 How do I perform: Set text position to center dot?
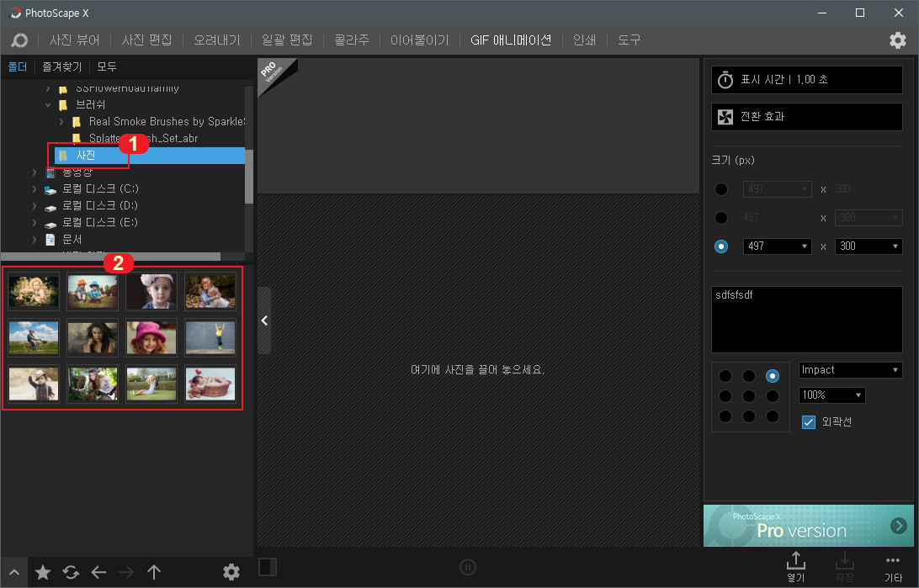748,396
